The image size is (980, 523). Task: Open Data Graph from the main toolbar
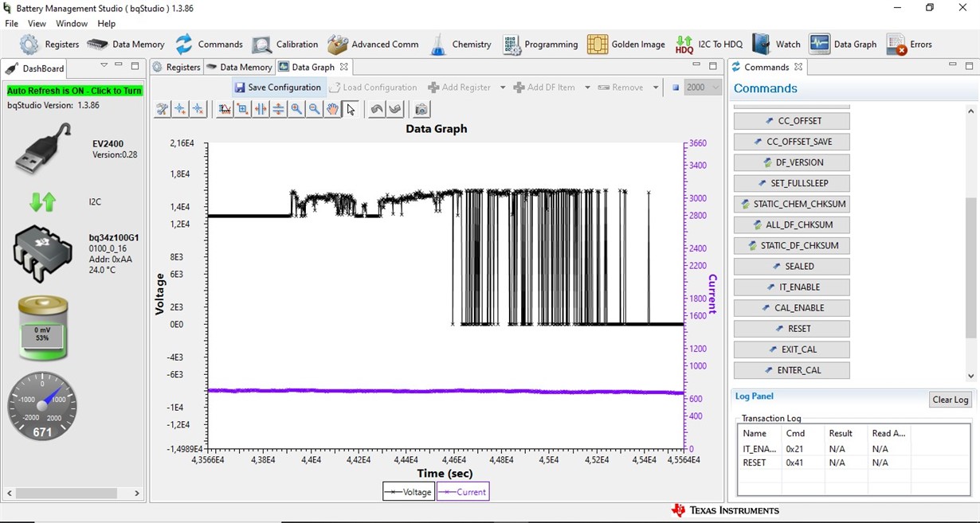(843, 45)
